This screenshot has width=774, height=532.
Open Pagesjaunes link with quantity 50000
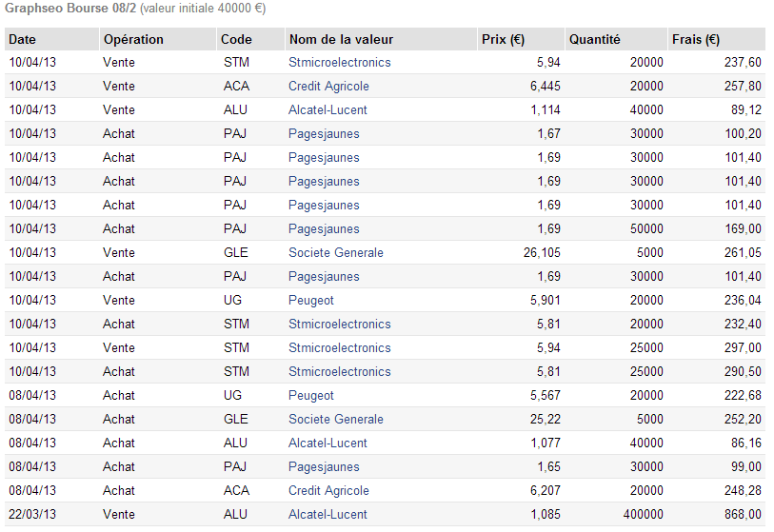pos(324,228)
